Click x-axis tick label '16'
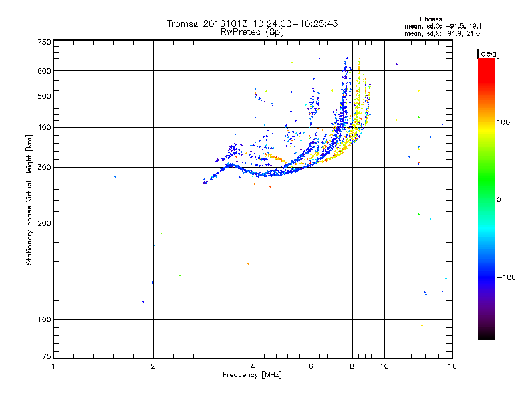532x399 pixels. pos(452,366)
